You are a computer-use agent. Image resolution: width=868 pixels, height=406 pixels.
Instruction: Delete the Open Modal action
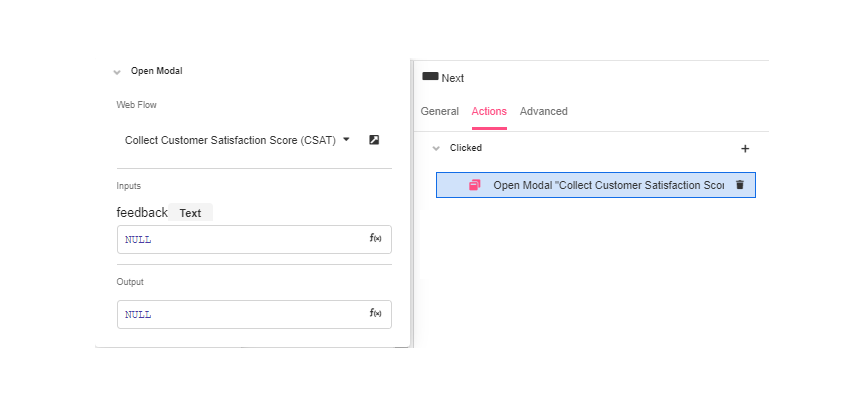point(740,185)
